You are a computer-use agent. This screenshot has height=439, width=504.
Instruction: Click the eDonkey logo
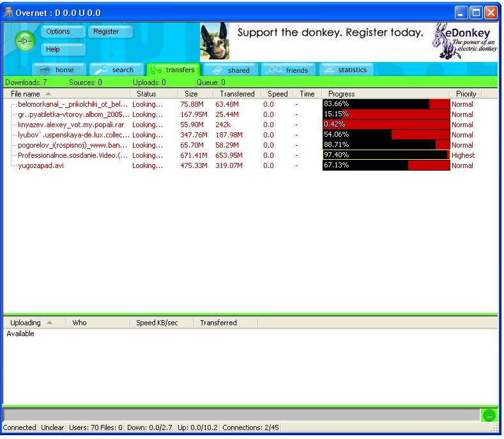click(464, 41)
